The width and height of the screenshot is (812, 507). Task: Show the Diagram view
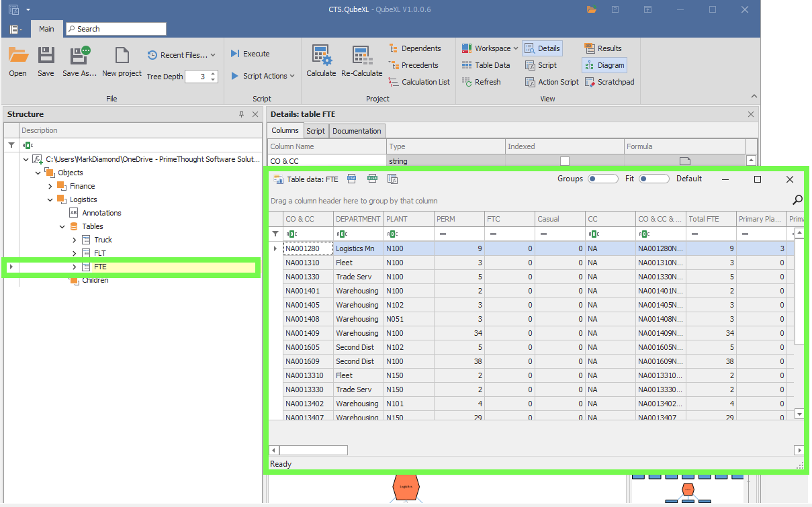click(x=604, y=65)
